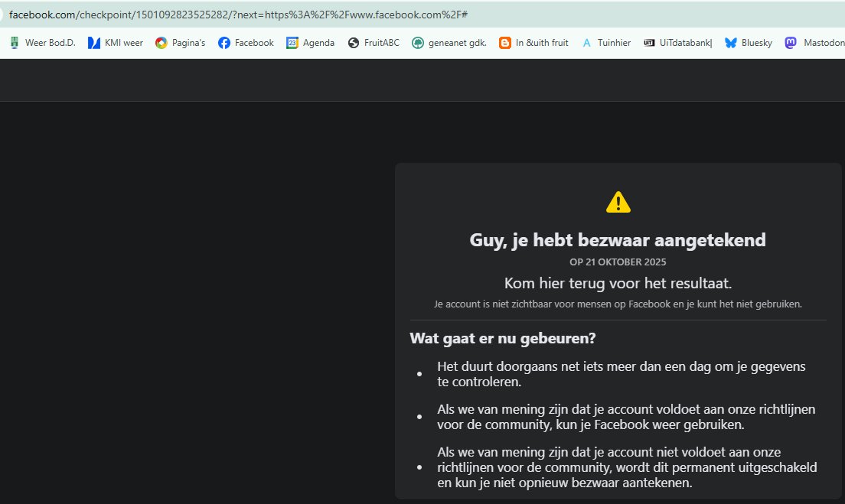Click the Blogger icon for In &uith fruit

[x=505, y=43]
